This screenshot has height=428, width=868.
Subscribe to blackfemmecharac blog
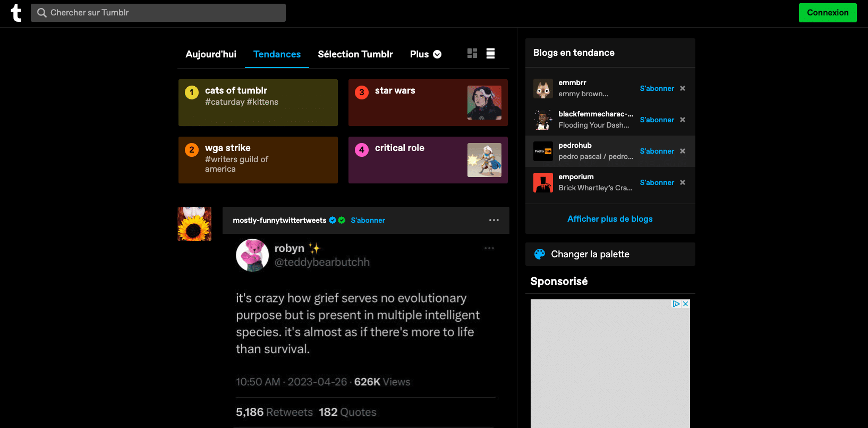(x=657, y=120)
